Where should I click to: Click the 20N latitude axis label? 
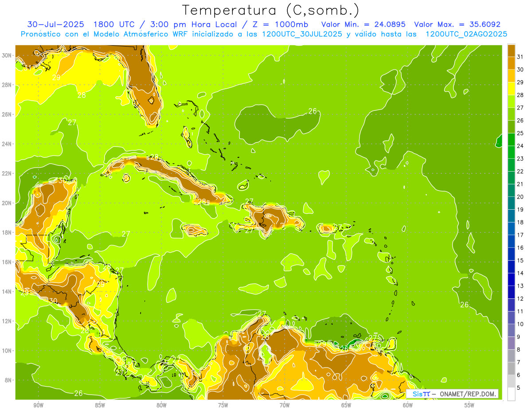tap(7, 203)
